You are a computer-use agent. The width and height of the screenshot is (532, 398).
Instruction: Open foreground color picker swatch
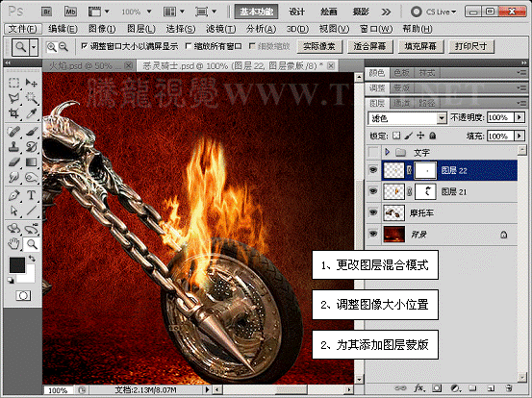[x=17, y=265]
